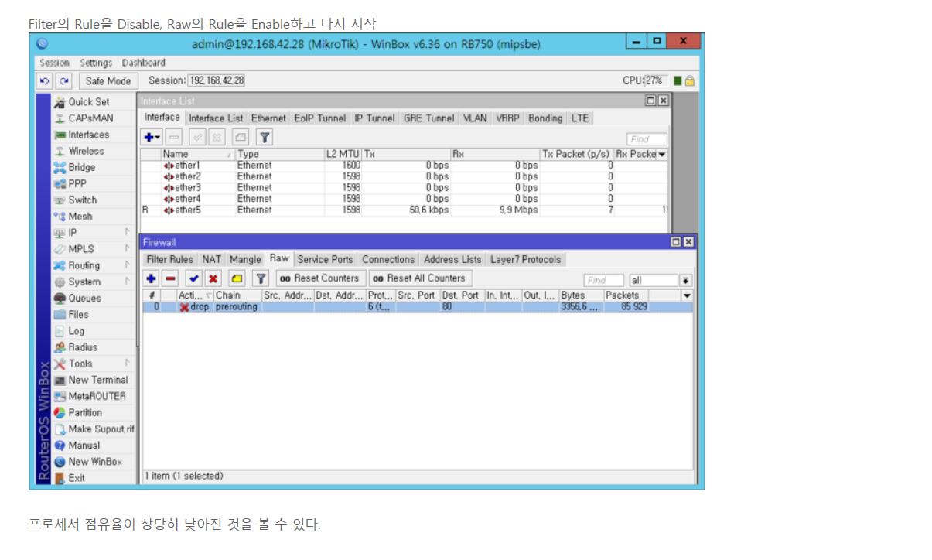Screen dimensions: 932x560
Task: Open the Add interface dropdown (blue plus)
Action: 152,138
